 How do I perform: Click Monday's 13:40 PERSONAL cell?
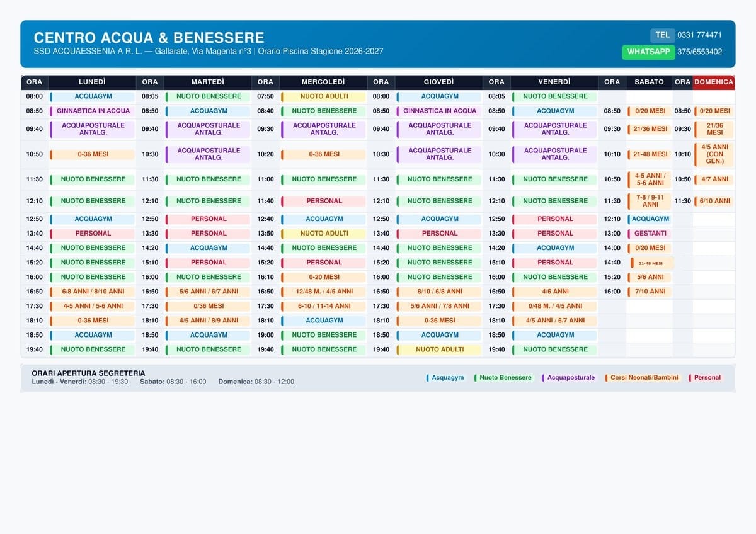92,234
